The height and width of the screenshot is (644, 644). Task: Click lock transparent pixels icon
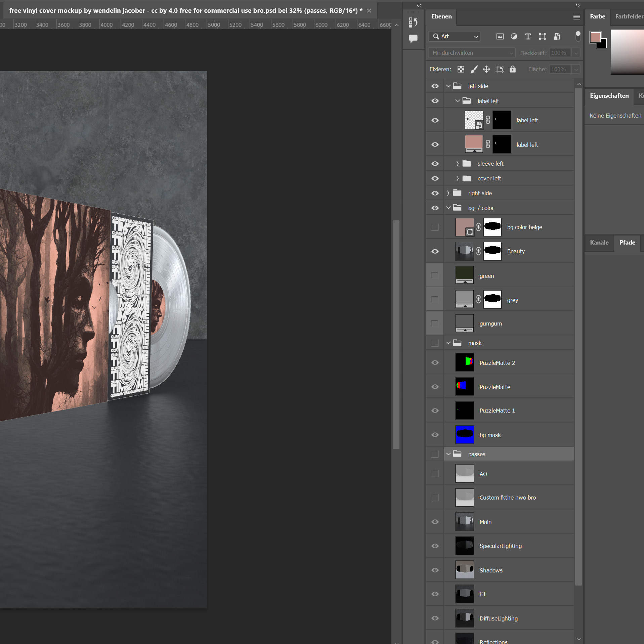click(x=461, y=69)
